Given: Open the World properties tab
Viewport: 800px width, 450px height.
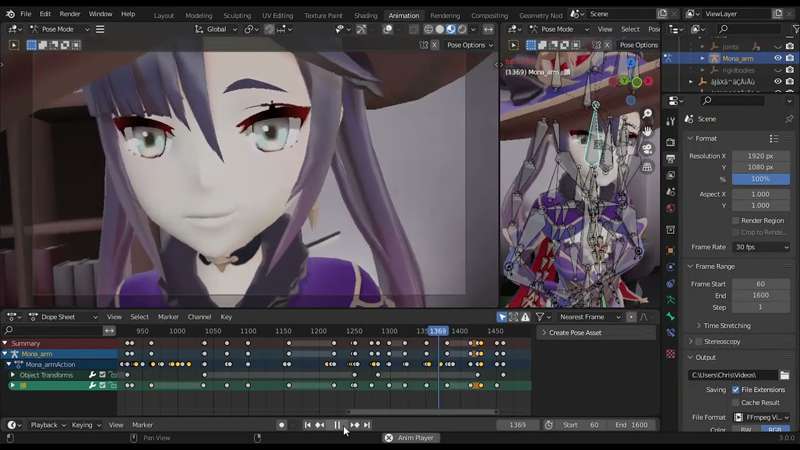Looking at the screenshot, I should point(670,208).
